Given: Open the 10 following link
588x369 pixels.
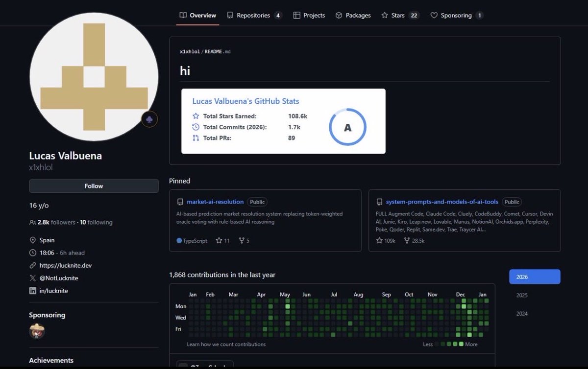Looking at the screenshot, I should (96, 222).
